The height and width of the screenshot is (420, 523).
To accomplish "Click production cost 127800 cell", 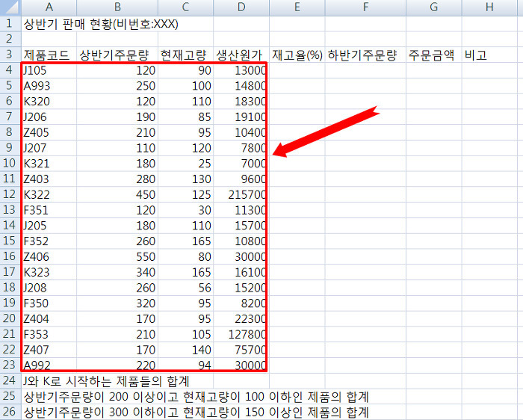I will pos(241,334).
